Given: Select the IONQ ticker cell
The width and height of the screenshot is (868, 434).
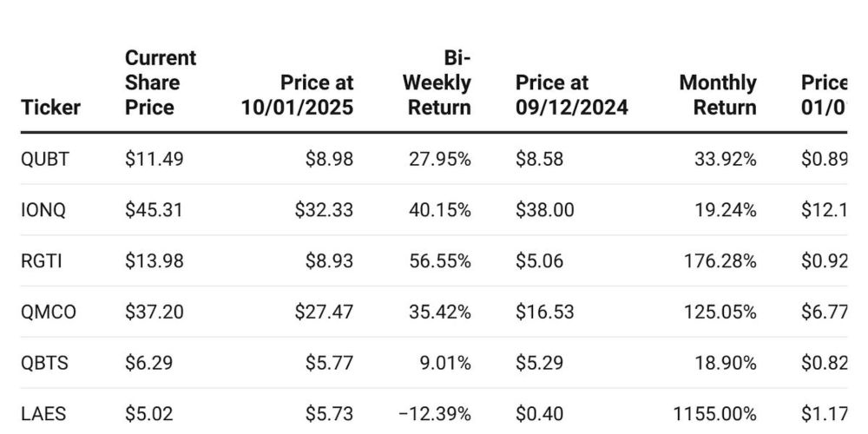Looking at the screenshot, I should (x=43, y=210).
